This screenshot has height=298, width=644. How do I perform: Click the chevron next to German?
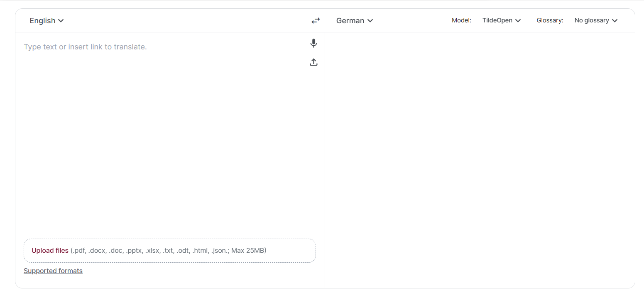click(x=370, y=20)
